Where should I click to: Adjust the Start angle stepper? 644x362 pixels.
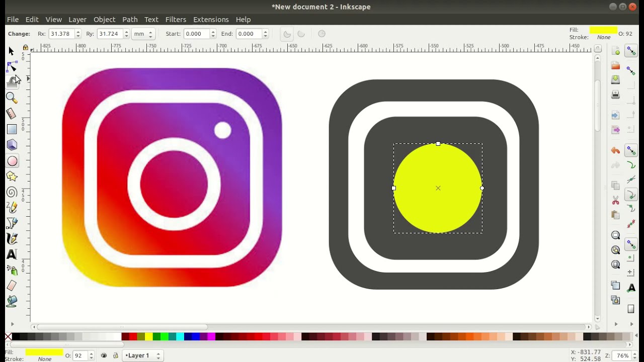213,34
